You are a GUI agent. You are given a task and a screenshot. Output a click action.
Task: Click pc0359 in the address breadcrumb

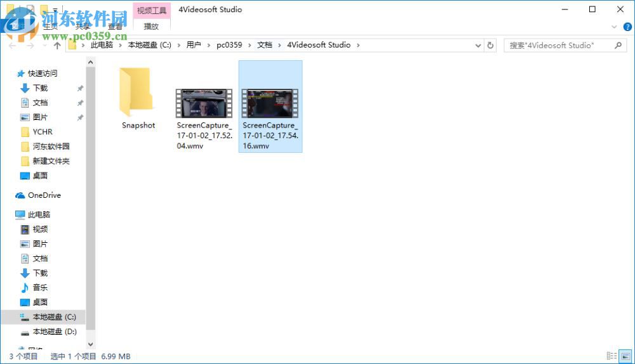(229, 45)
